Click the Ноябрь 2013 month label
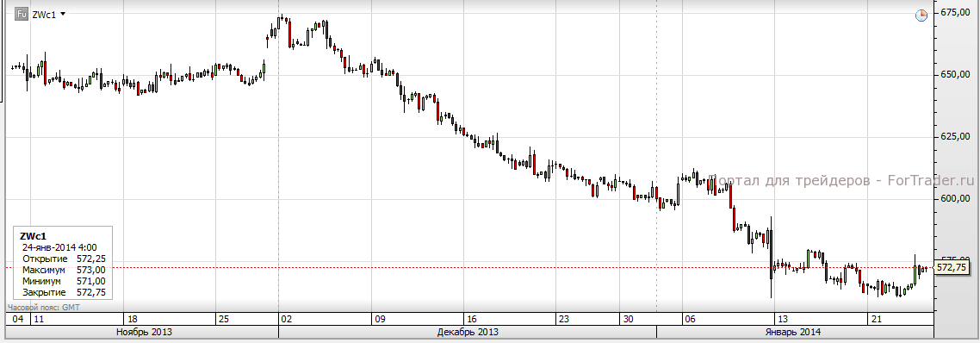The image size is (980, 343). [145, 332]
